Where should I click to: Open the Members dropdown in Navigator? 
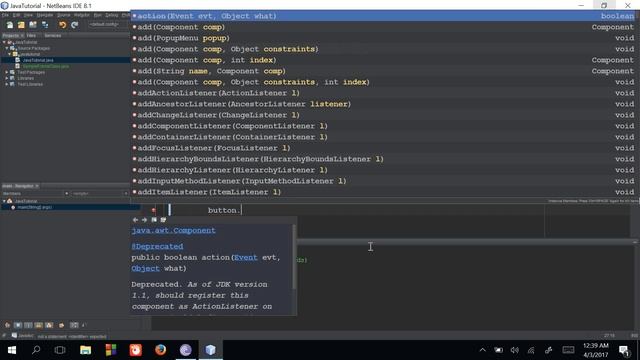point(36,193)
